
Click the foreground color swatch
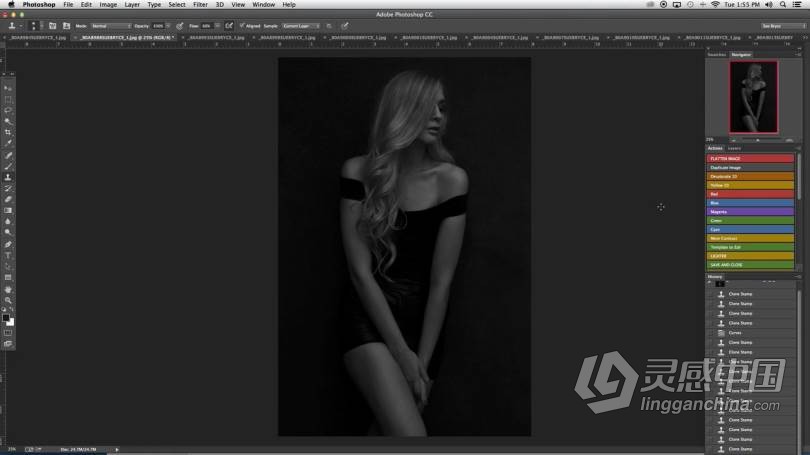point(6,318)
